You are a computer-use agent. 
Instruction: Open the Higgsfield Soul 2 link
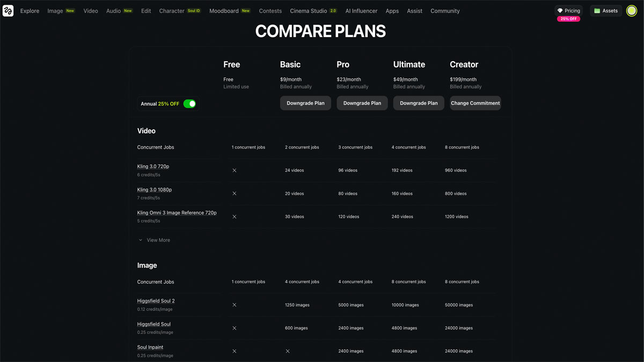pyautogui.click(x=156, y=301)
